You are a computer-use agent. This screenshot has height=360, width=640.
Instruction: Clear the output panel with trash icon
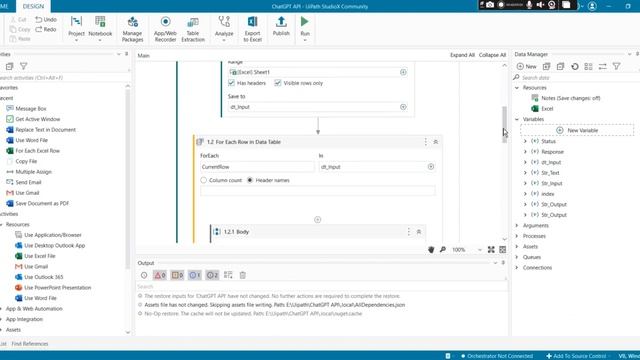coord(242,275)
